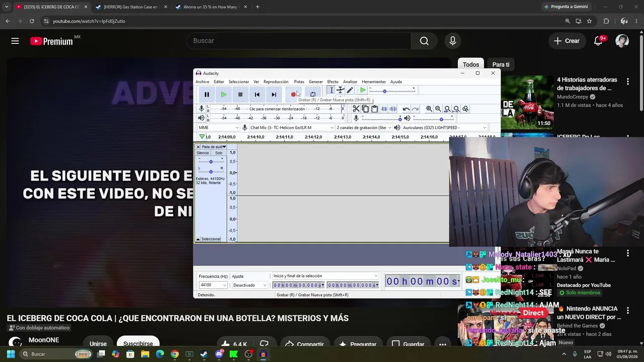Open the Chat Mic recording device dropdown
The height and width of the screenshot is (362, 644).
(291, 128)
